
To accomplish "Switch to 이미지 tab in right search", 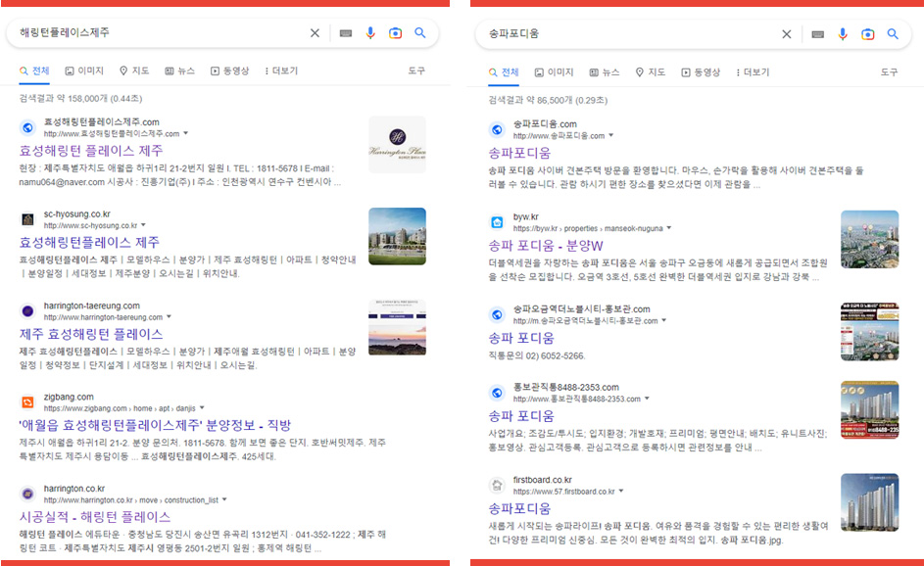I will (x=554, y=72).
